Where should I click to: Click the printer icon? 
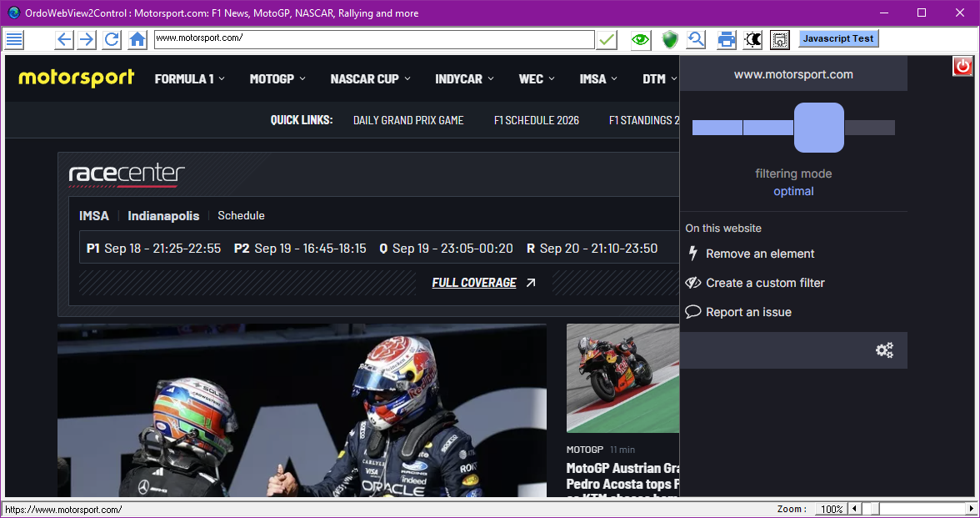pos(727,39)
